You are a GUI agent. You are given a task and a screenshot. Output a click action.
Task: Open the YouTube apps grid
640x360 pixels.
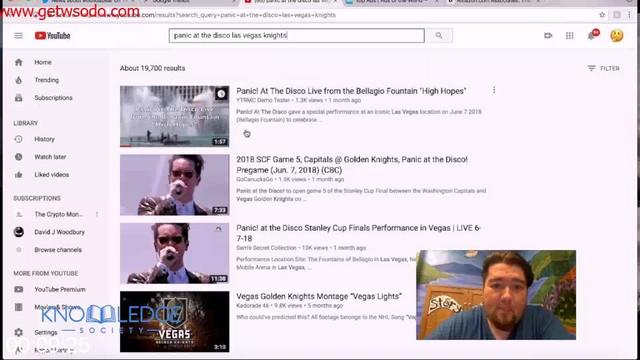pyautogui.click(x=569, y=36)
